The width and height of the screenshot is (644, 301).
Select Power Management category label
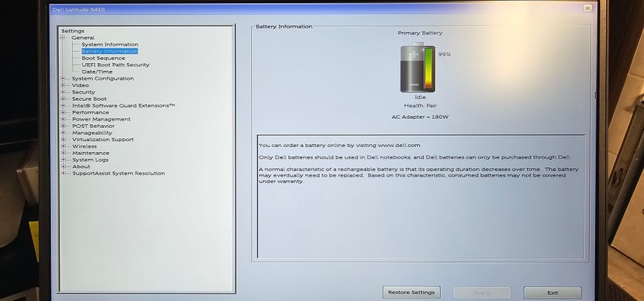click(101, 119)
